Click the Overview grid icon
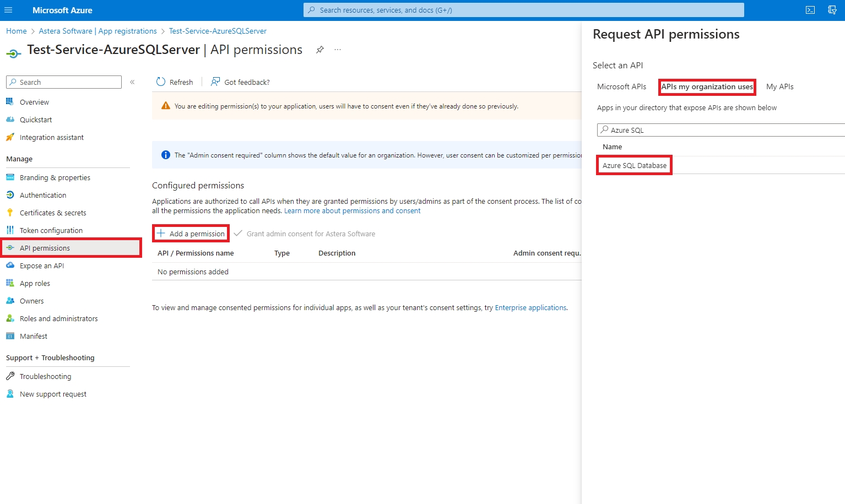 tap(10, 102)
